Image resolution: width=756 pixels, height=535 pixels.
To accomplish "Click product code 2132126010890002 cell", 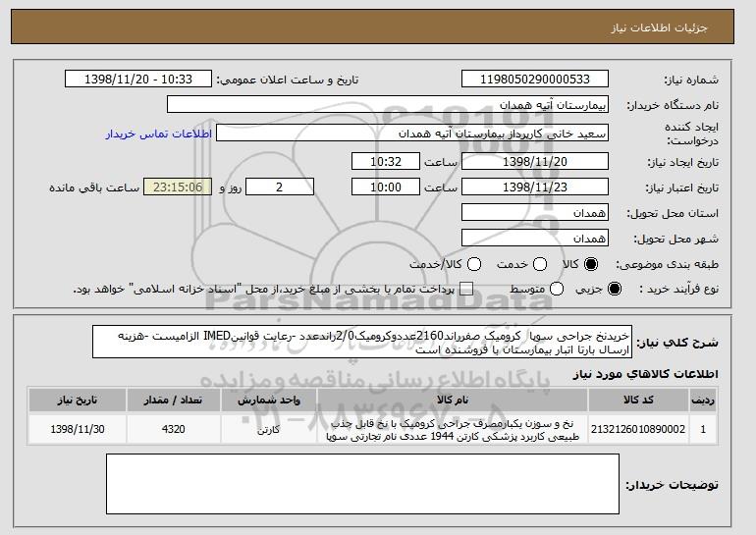I will 638,429.
